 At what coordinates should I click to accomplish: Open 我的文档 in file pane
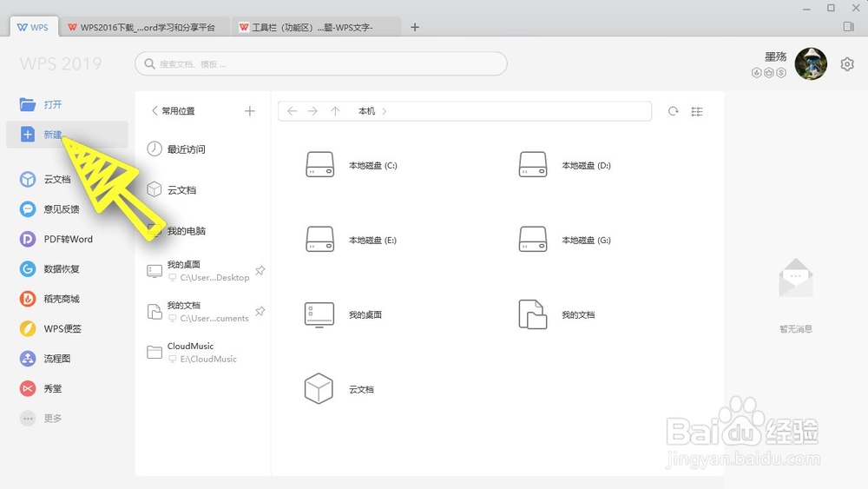pyautogui.click(x=557, y=314)
